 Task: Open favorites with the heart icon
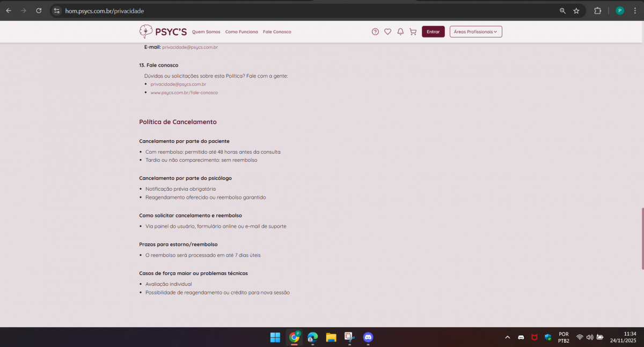coord(387,32)
